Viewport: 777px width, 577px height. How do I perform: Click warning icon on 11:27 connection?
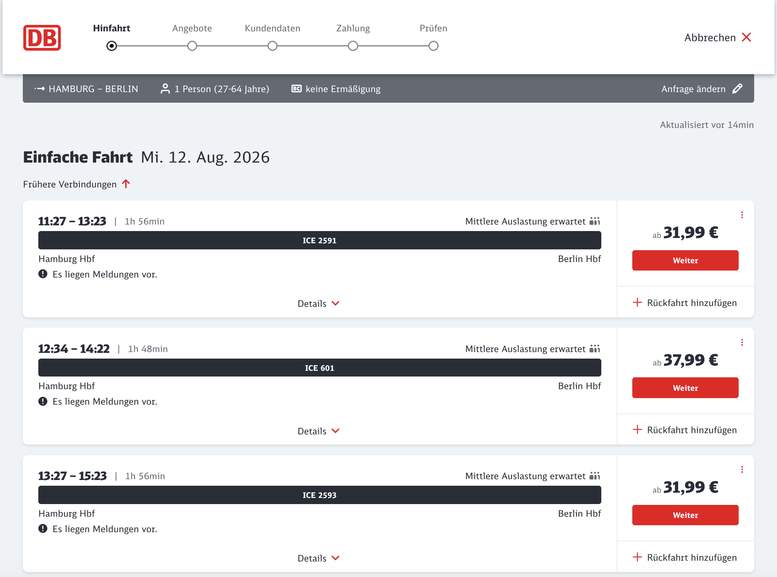[43, 274]
